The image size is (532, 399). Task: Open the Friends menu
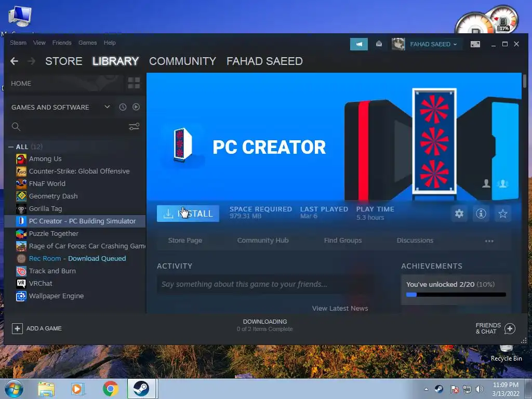[x=62, y=43]
